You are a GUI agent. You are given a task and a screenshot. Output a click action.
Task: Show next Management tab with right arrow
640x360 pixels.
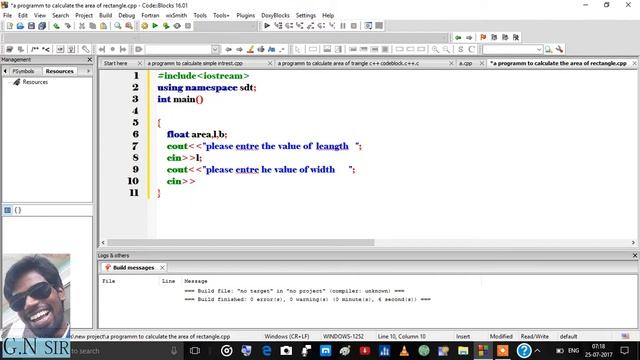pos(88,71)
